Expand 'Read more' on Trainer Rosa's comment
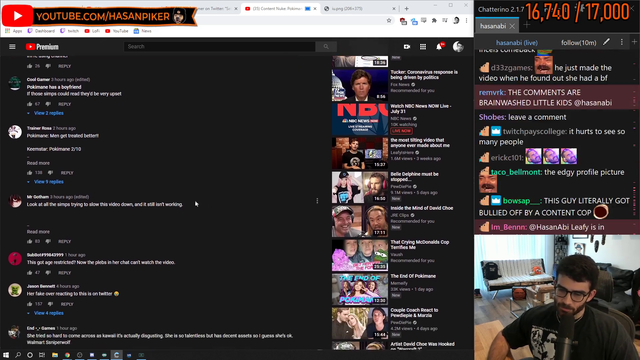 (38, 163)
